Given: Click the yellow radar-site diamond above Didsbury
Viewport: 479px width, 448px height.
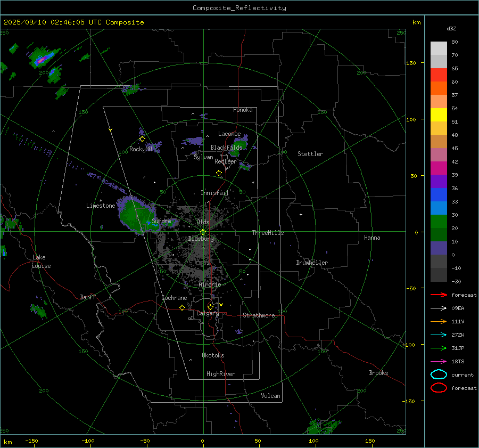Looking at the screenshot, I should point(203,232).
